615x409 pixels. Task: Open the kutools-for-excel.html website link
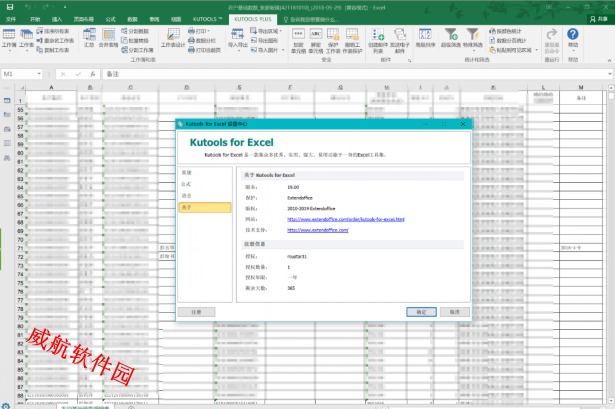coord(346,219)
